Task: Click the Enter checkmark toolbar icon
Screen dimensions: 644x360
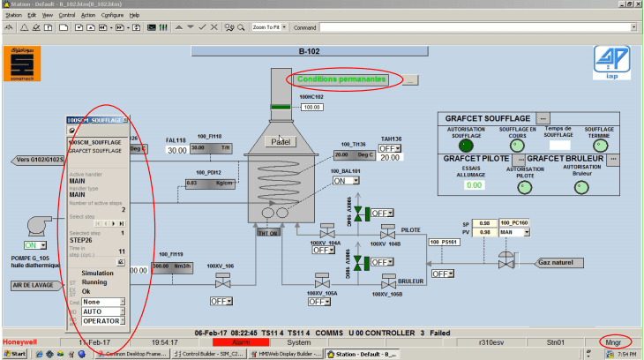Action: pyautogui.click(x=202, y=27)
